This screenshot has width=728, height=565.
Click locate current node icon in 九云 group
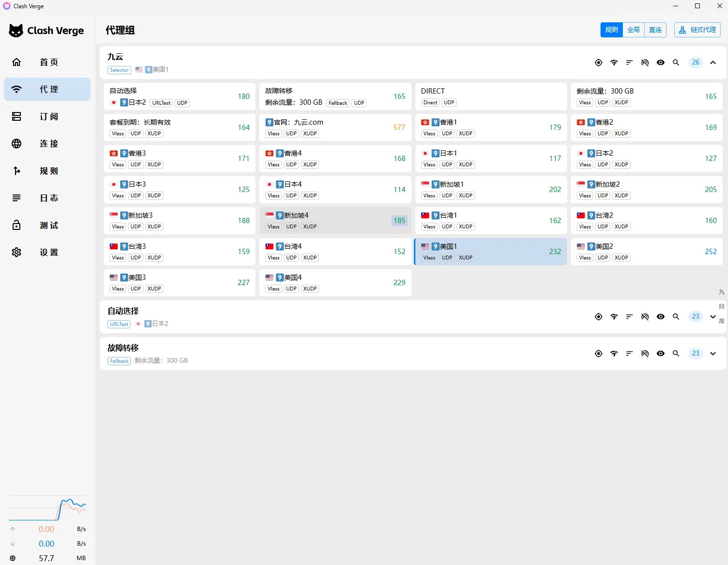point(599,63)
